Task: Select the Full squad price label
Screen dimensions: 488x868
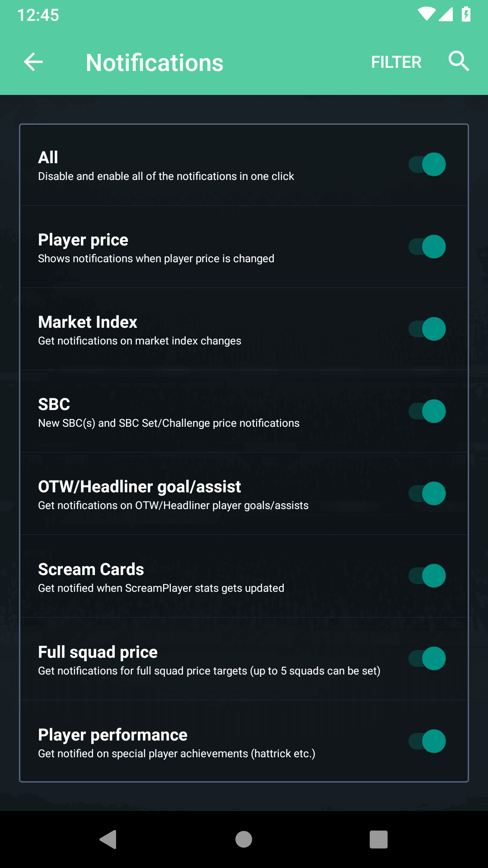Action: [98, 652]
